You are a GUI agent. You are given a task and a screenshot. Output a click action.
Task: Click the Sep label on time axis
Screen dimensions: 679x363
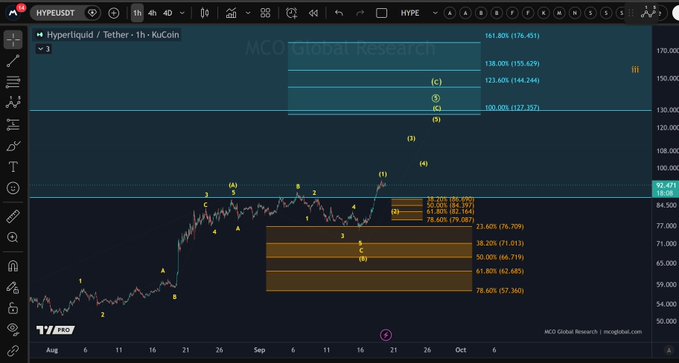tap(259, 350)
